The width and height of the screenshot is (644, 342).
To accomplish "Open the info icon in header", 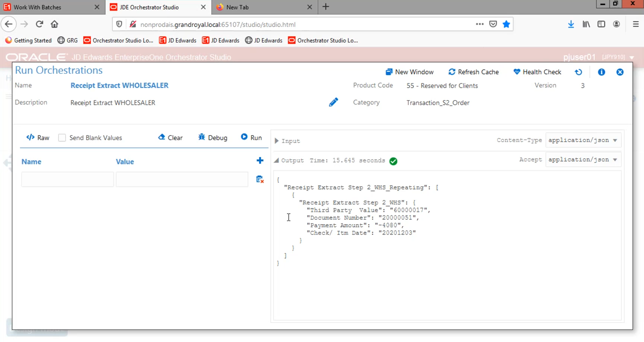I will pos(601,72).
